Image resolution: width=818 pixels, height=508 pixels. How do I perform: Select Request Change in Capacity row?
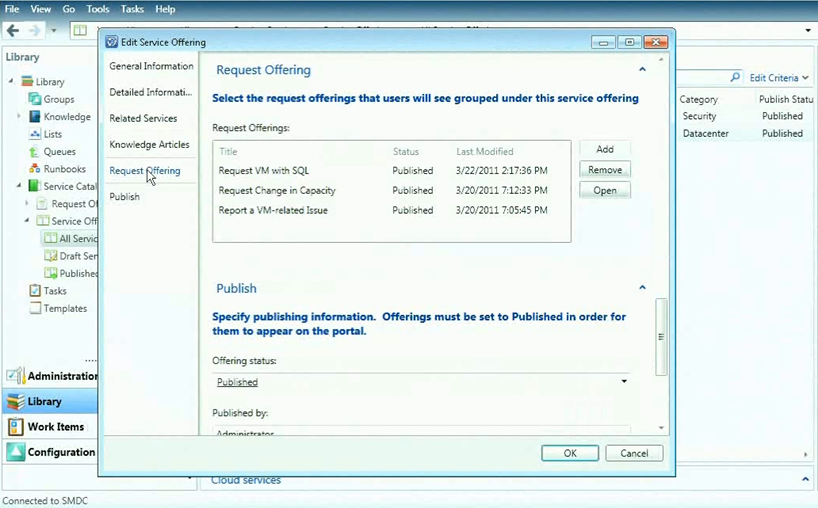277,190
